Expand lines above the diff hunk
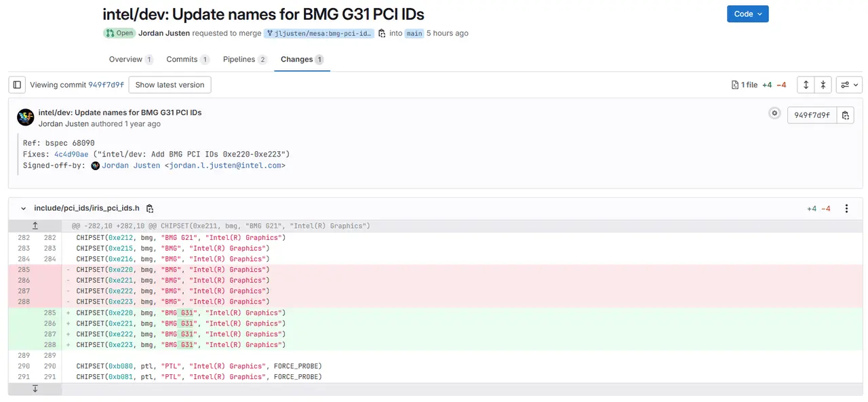The height and width of the screenshot is (402, 868). [x=35, y=226]
